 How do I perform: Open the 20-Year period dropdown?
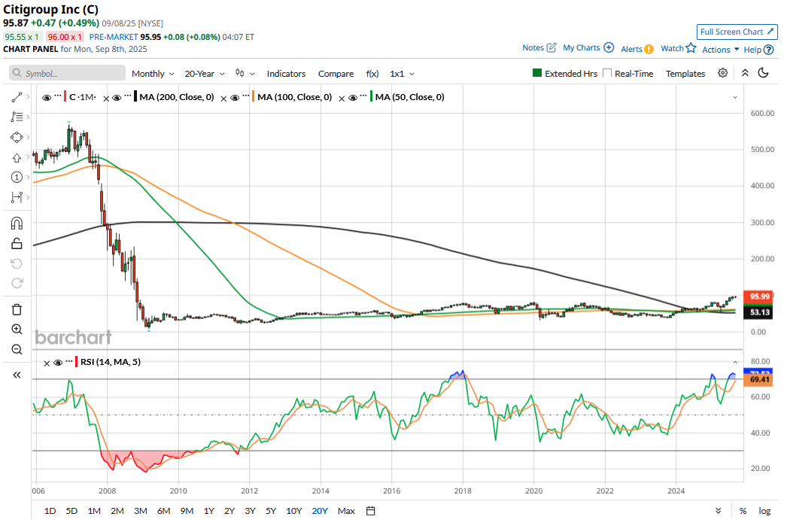coord(205,73)
